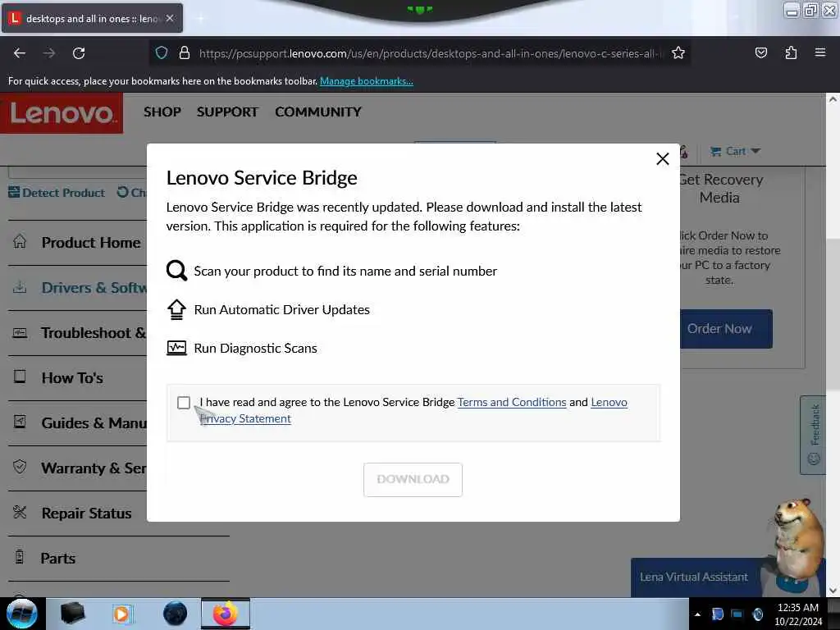The height and width of the screenshot is (630, 840).
Task: Click the Save to Pocket icon
Action: tap(760, 53)
